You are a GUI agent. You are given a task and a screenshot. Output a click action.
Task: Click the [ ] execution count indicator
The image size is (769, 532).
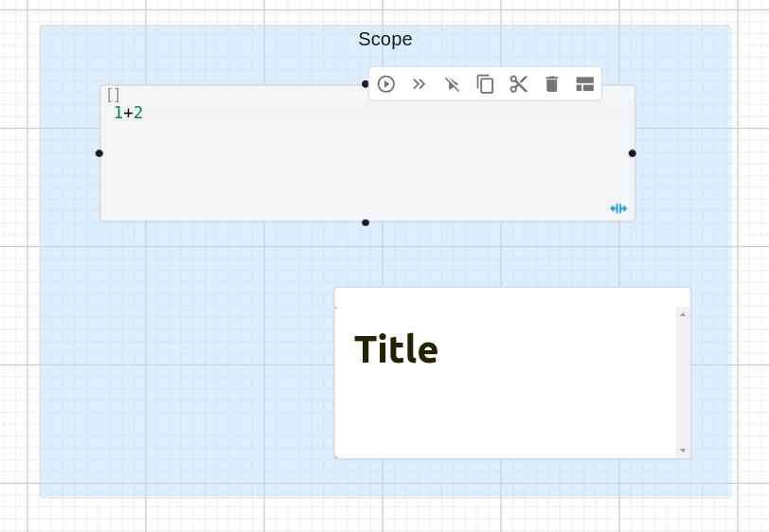pyautogui.click(x=114, y=95)
